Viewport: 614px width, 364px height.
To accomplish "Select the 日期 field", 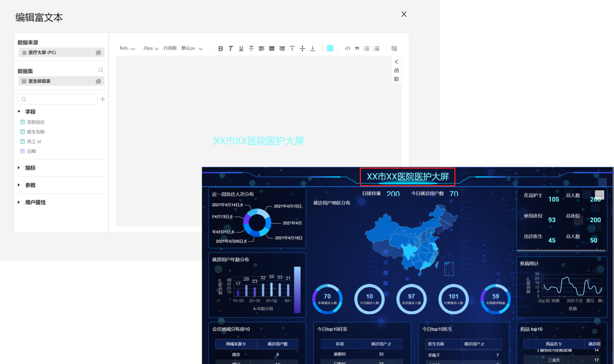I will [32, 151].
